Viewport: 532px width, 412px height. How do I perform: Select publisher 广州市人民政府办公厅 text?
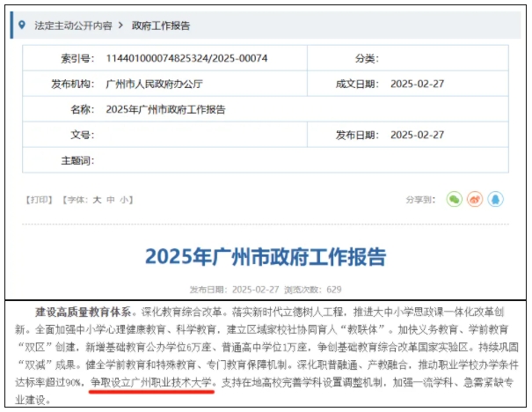[x=155, y=84]
